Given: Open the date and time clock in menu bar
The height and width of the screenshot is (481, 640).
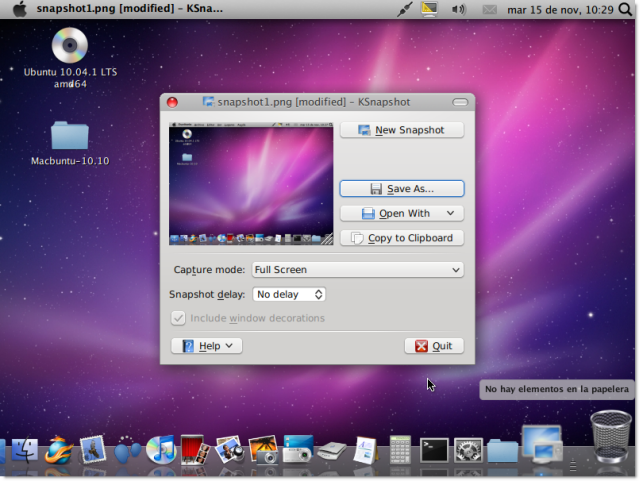Looking at the screenshot, I should 560,9.
